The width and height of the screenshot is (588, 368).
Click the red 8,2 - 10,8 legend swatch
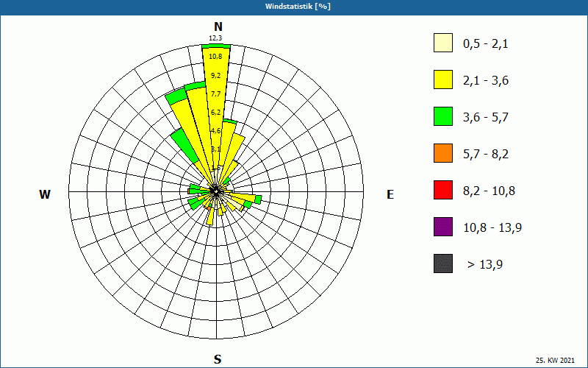[x=443, y=190]
